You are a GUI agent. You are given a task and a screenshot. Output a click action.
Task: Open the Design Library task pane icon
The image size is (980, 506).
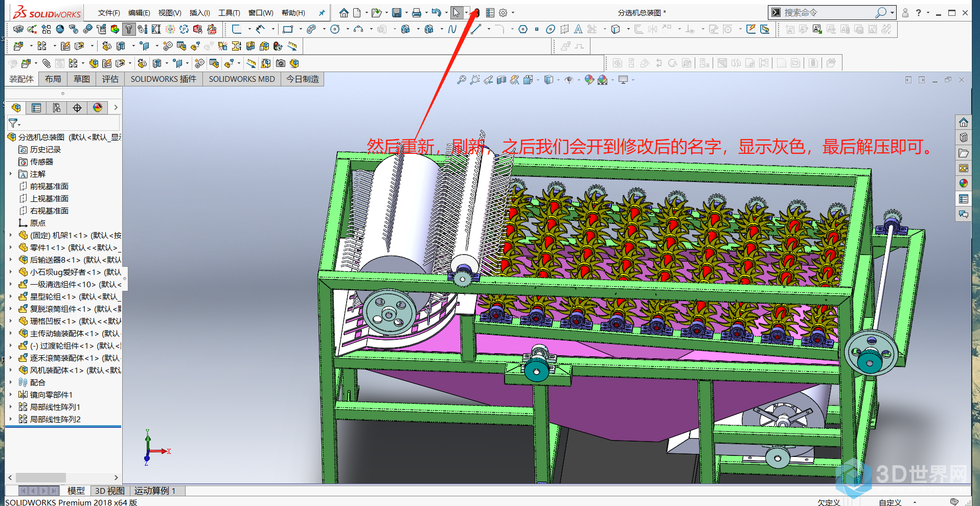964,138
